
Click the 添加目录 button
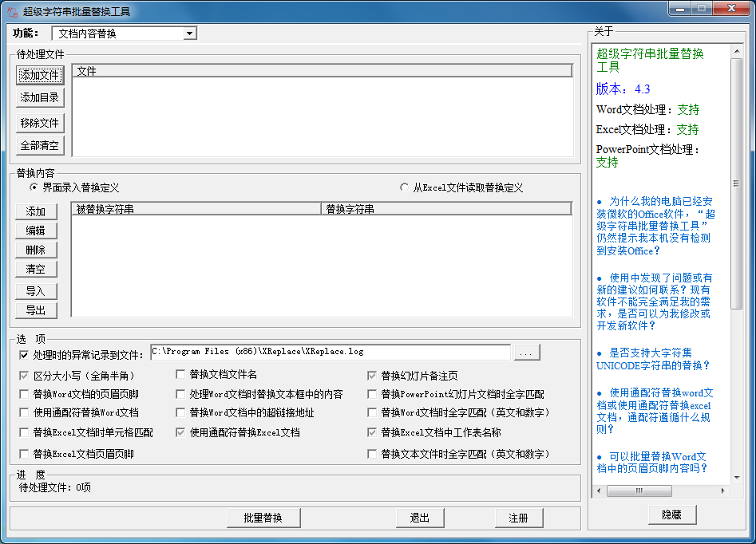40,98
